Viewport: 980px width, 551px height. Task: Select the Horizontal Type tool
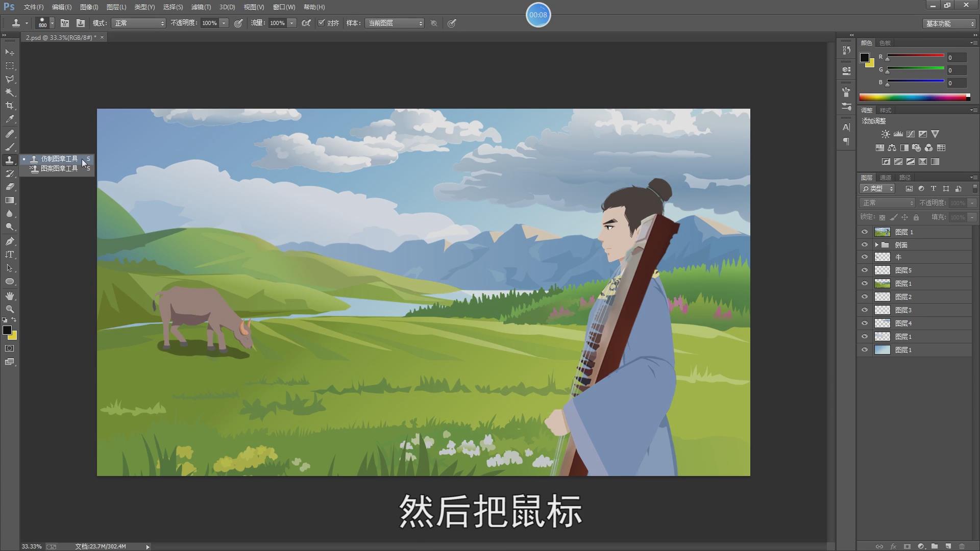(x=10, y=255)
